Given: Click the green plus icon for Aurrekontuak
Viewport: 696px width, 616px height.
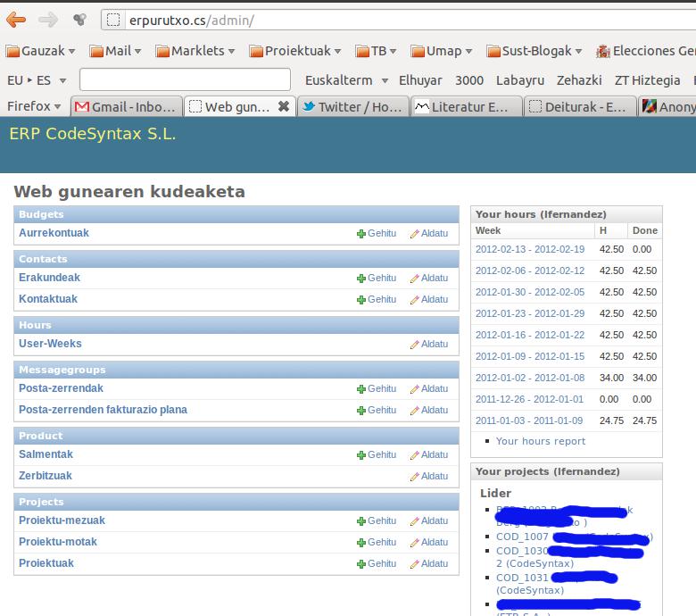Looking at the screenshot, I should point(361,234).
